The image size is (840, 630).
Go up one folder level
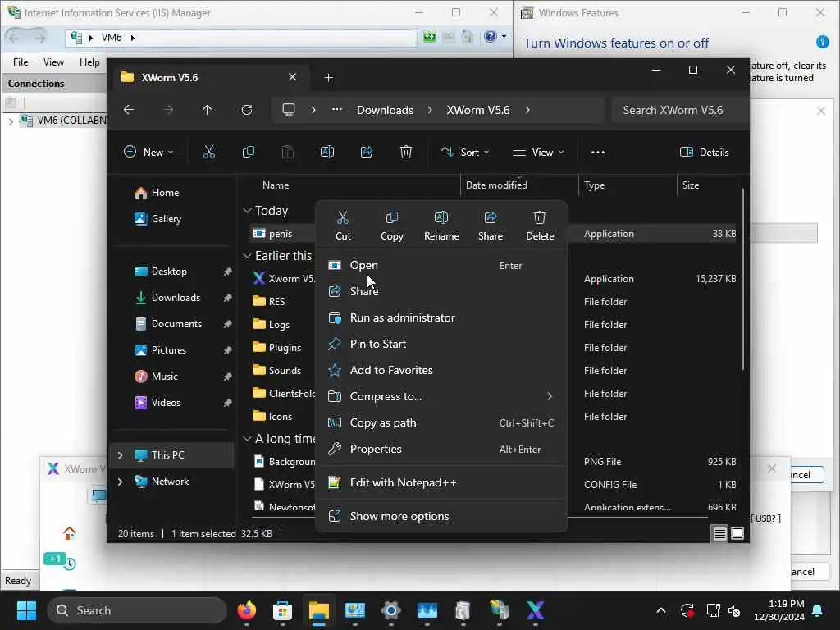click(208, 110)
